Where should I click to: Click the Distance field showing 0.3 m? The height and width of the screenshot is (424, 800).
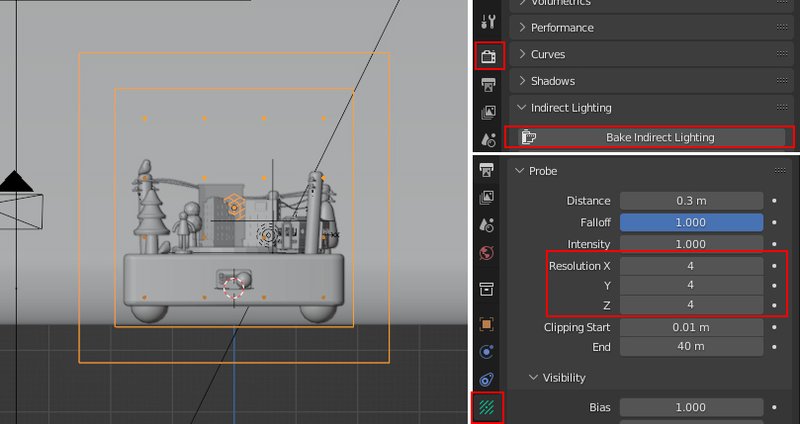click(691, 201)
